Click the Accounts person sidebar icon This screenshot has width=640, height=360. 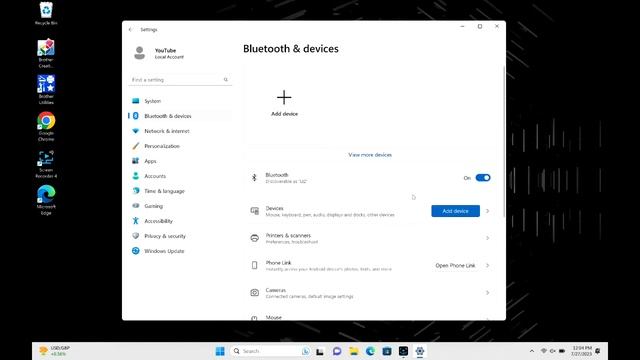(136, 176)
